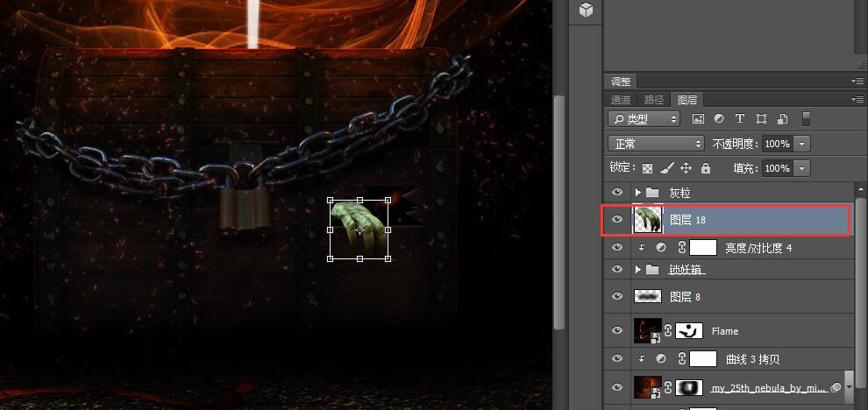Click the lock position icon
The image size is (868, 410).
687,167
